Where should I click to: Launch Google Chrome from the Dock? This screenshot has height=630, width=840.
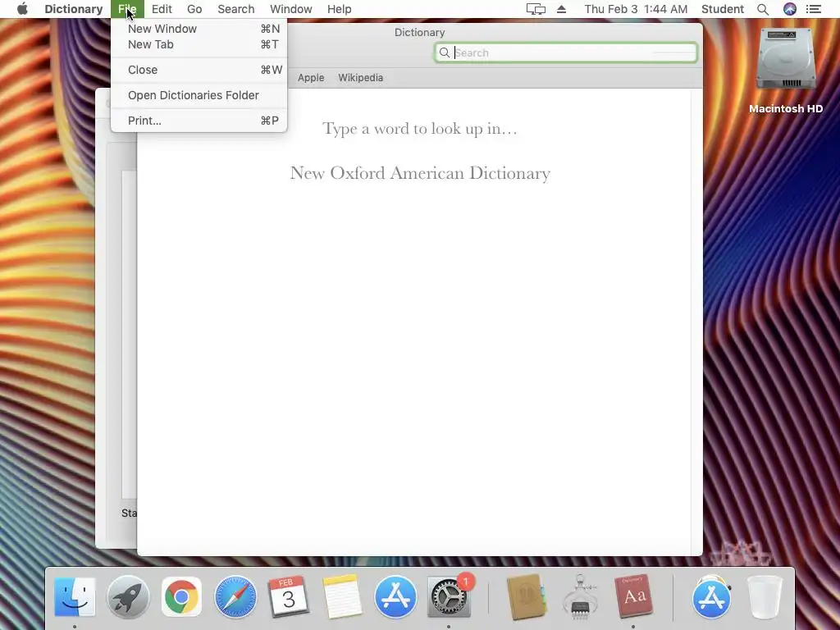181,596
